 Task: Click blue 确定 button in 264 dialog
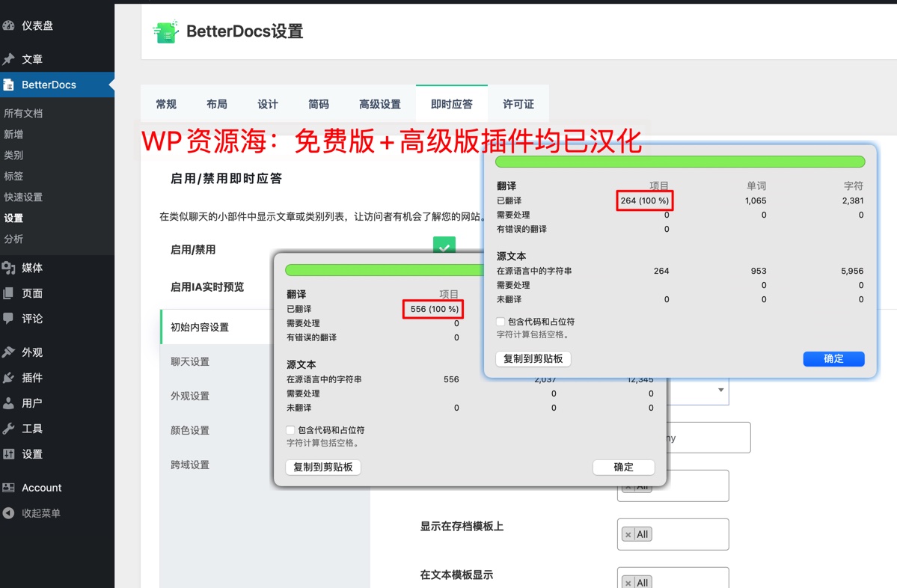click(833, 358)
